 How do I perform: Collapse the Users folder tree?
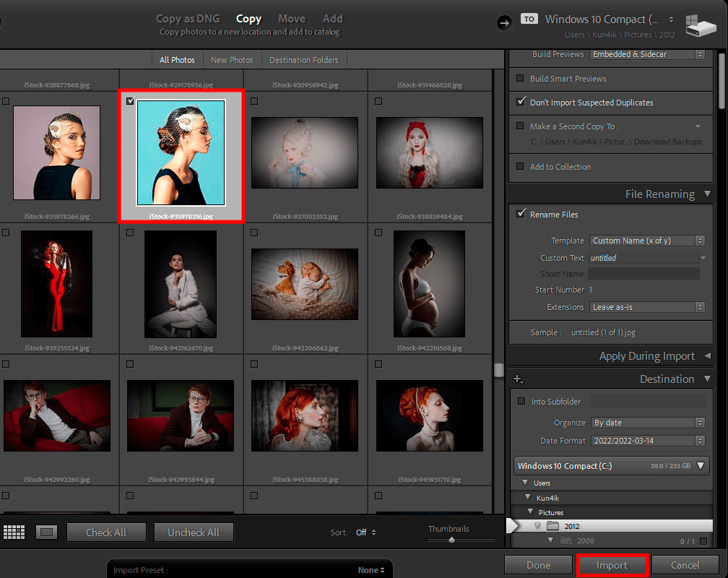pos(525,483)
